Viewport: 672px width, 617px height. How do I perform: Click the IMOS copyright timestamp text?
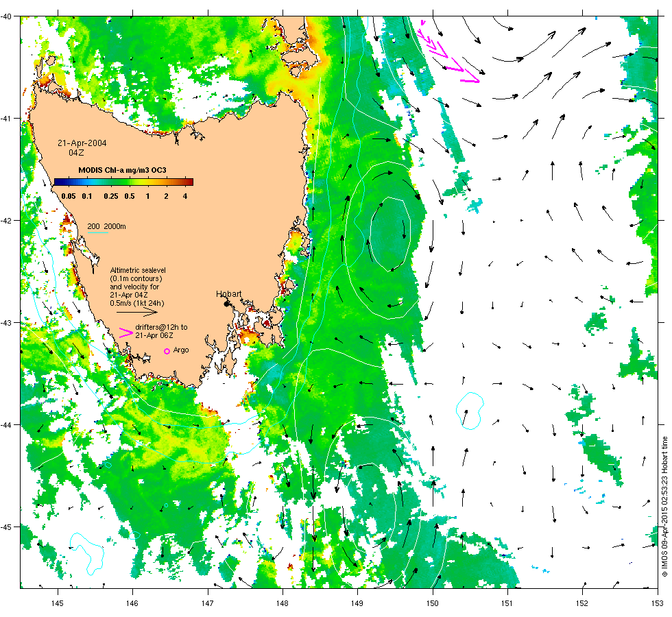(x=664, y=507)
